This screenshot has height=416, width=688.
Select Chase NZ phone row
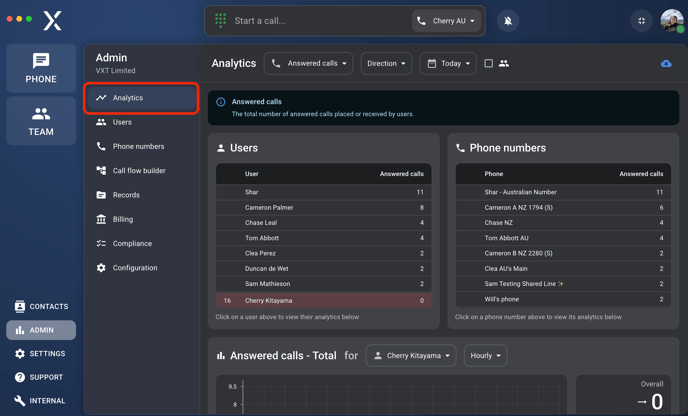[x=563, y=222]
